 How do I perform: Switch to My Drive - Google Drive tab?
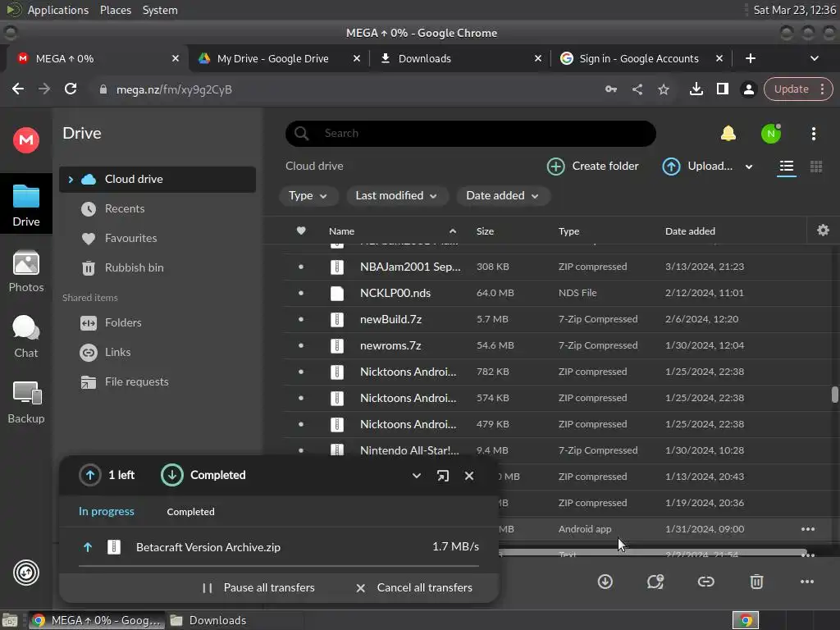tap(279, 58)
